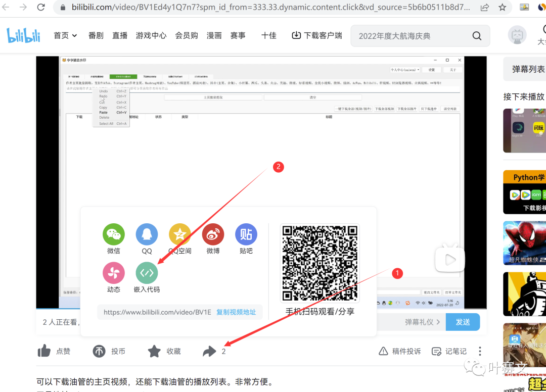546x392 pixels.
Task: Click the WeChat share icon
Action: click(x=114, y=234)
